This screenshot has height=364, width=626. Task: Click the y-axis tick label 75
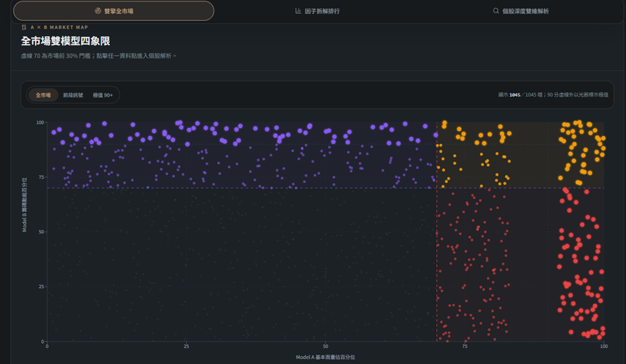coord(41,177)
